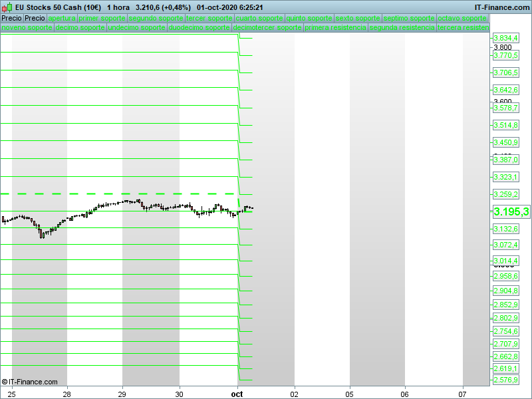Click the 3.834,4 price level tag
Viewport: 532px width, 399px height.
point(505,39)
